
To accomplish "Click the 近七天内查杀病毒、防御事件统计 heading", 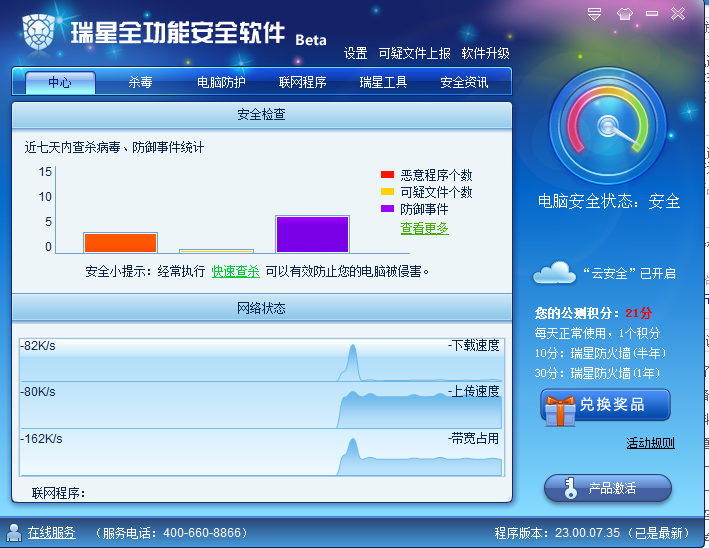I will pyautogui.click(x=114, y=147).
